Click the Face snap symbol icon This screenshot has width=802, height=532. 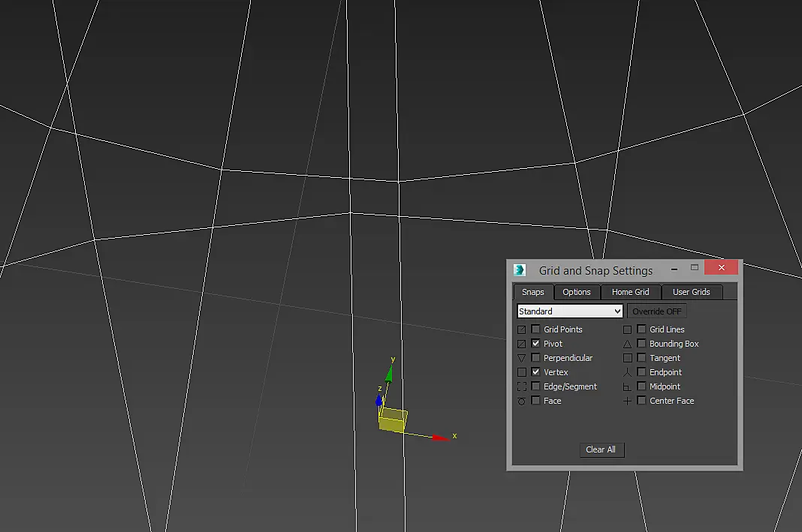pos(522,401)
